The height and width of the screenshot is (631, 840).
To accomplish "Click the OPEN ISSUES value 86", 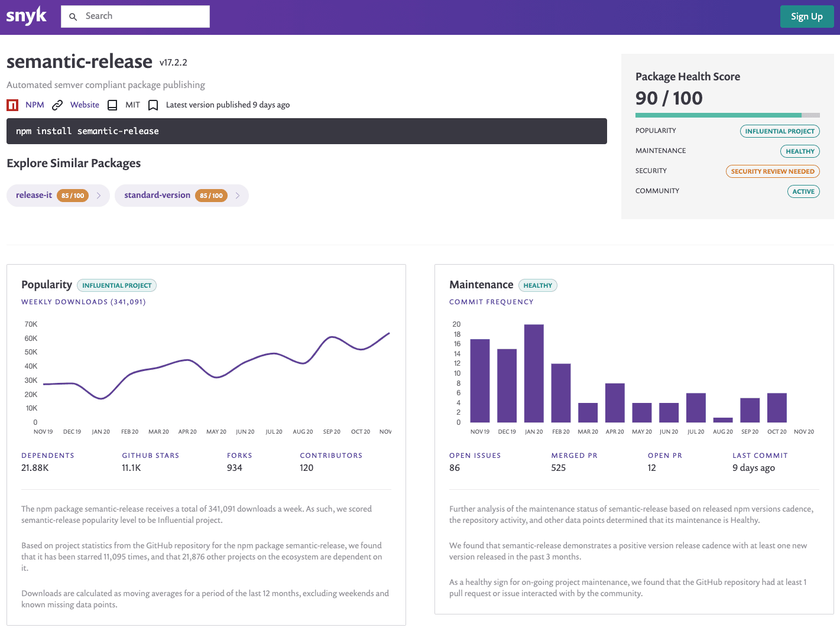I will pos(455,468).
